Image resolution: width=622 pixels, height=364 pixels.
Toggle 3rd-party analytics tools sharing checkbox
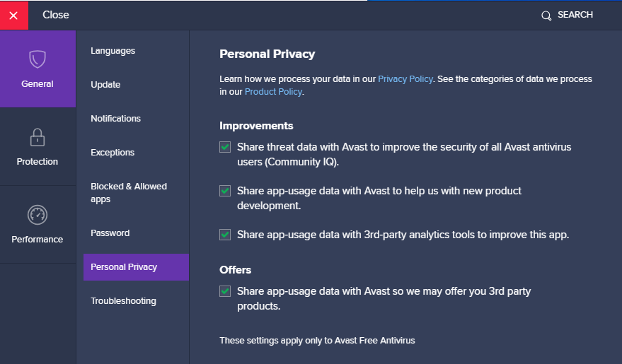225,235
